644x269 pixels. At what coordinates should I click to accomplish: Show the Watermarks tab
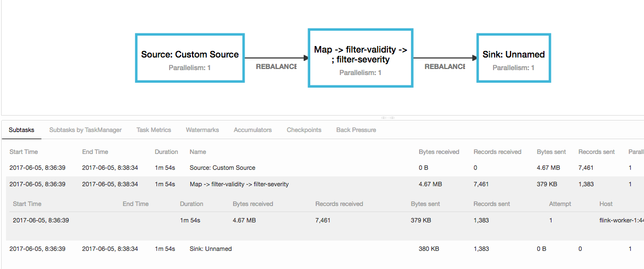[202, 130]
